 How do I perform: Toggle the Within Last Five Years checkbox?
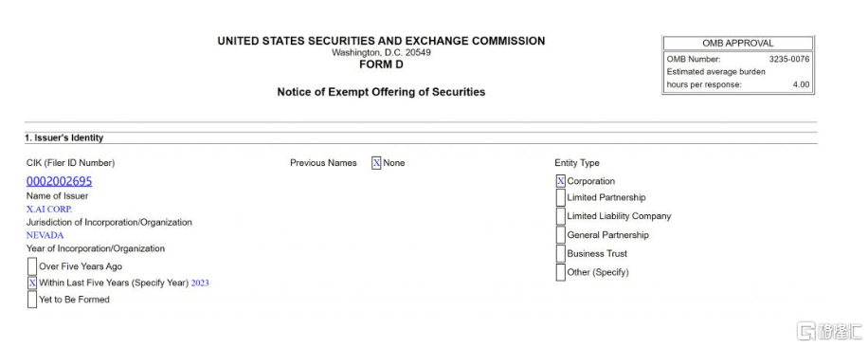(32, 283)
